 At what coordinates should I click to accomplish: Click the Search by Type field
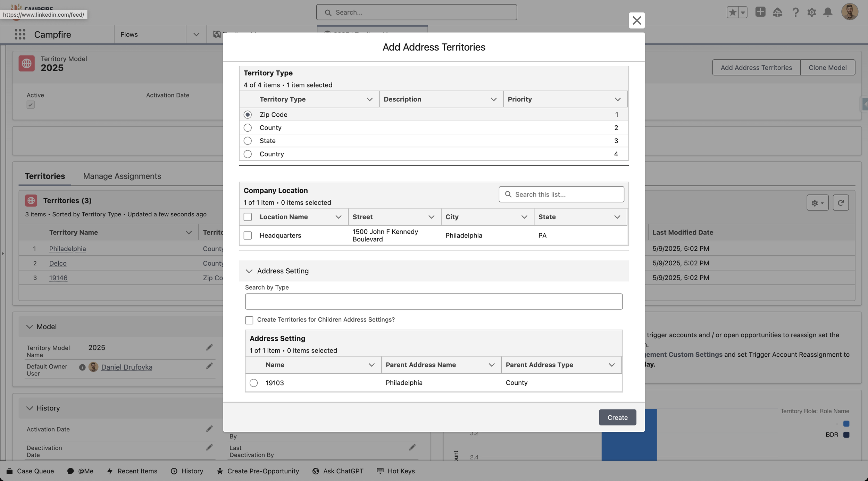(x=433, y=301)
